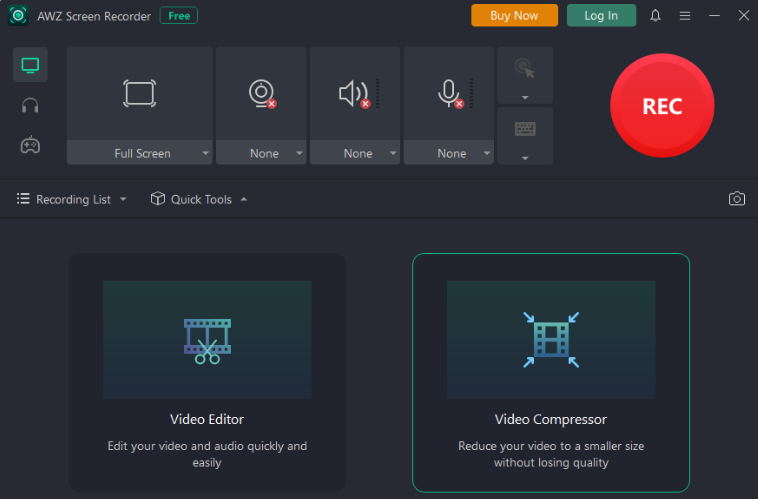Switch to audio recording headphones icon
Screen dimensions: 758x499
[30, 105]
